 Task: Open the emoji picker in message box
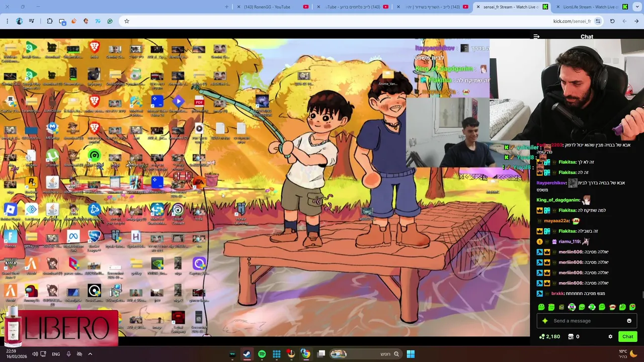[x=629, y=321]
